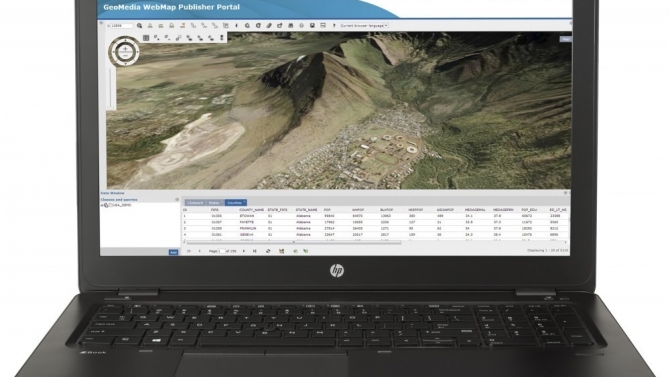The image size is (670, 377).
Task: Click the Data Window title
Action: (x=112, y=193)
